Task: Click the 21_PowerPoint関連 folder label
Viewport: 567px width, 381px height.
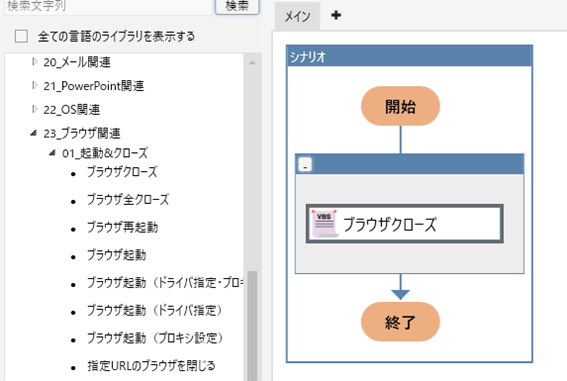Action: pos(94,86)
